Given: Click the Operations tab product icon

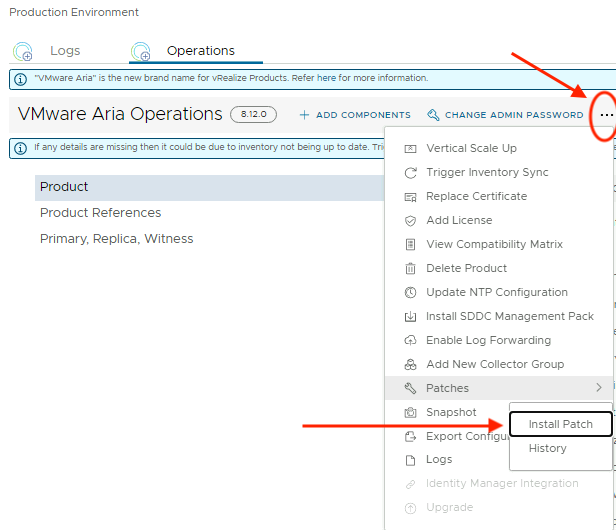Looking at the screenshot, I should click(x=141, y=51).
